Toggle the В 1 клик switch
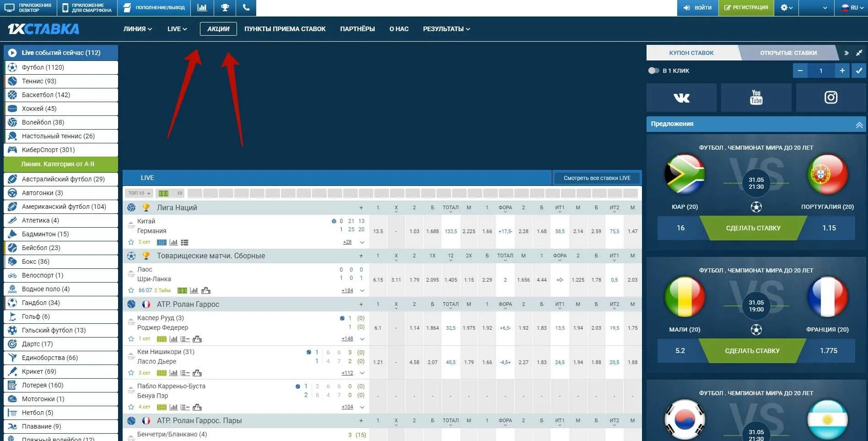The width and height of the screenshot is (868, 441). [653, 71]
